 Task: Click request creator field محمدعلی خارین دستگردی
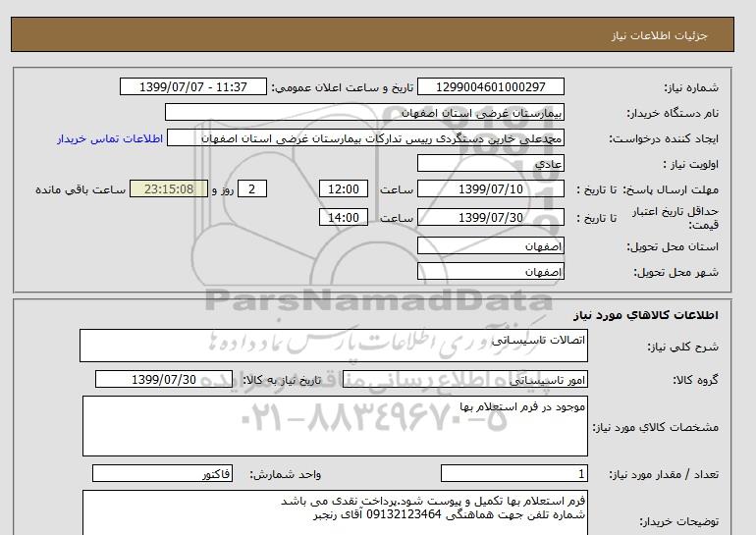pos(365,138)
